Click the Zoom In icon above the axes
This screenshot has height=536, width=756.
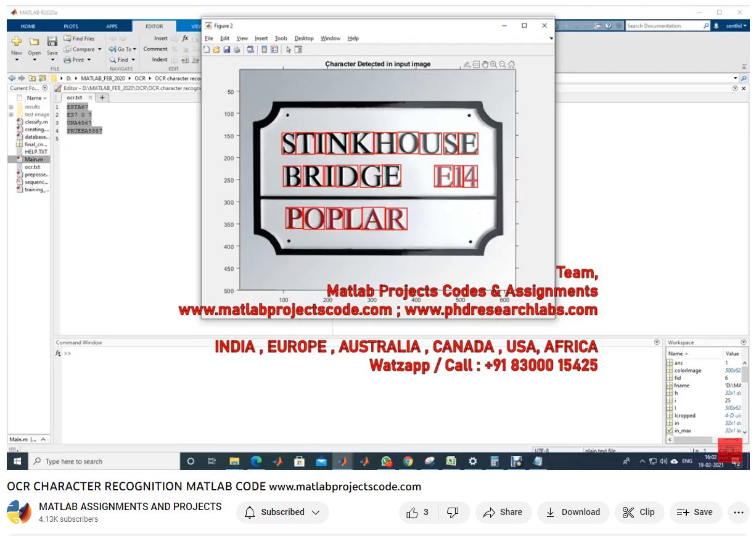point(493,64)
